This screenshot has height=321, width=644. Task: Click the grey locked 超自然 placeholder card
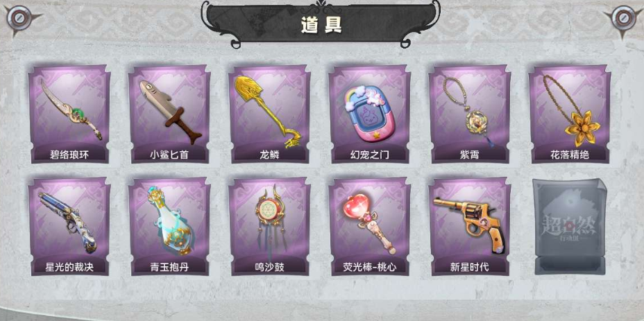[x=570, y=226]
